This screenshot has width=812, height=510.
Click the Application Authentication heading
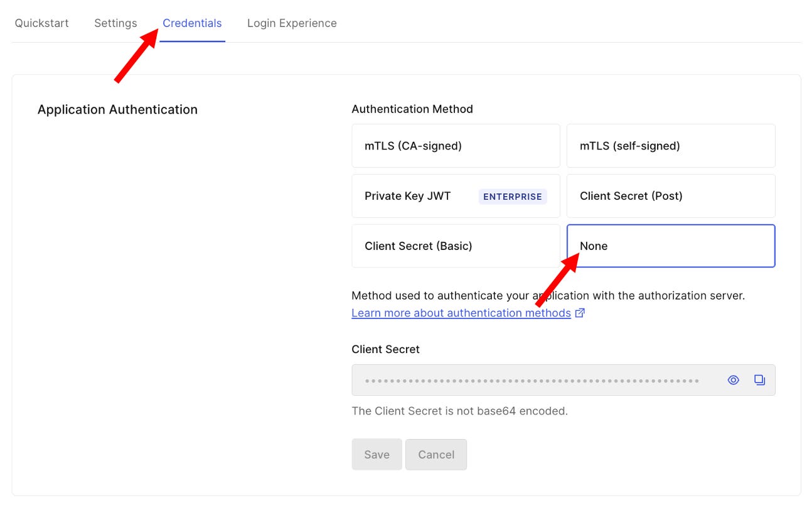click(117, 109)
